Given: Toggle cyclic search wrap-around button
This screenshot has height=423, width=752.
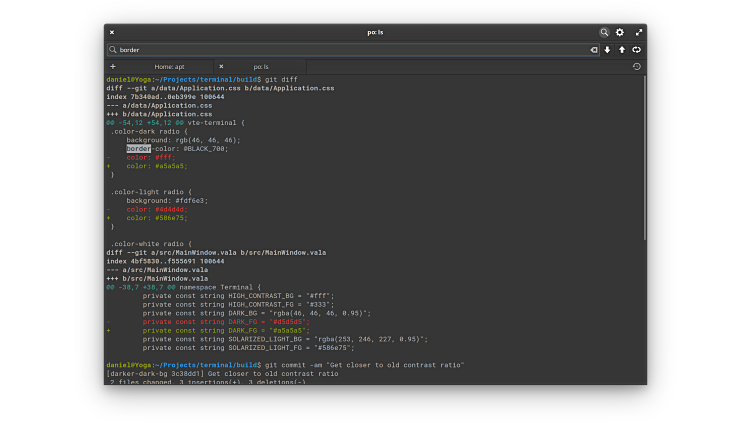Looking at the screenshot, I should [x=636, y=49].
